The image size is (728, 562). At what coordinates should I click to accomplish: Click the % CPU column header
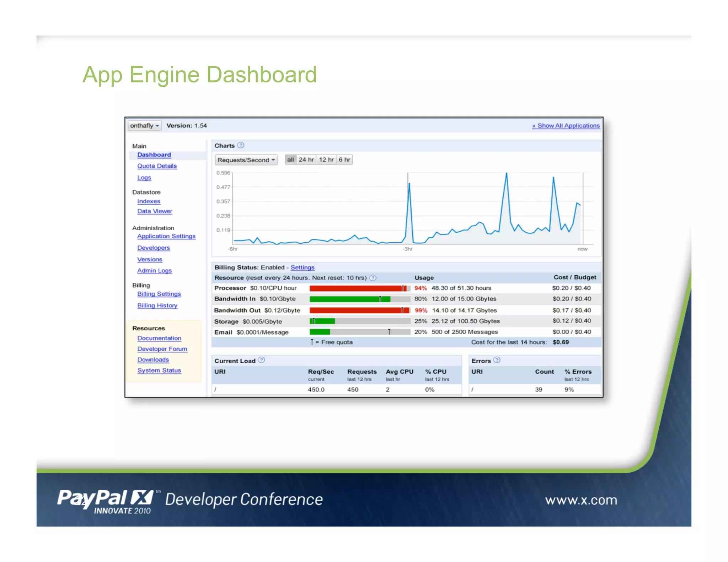[x=436, y=372]
